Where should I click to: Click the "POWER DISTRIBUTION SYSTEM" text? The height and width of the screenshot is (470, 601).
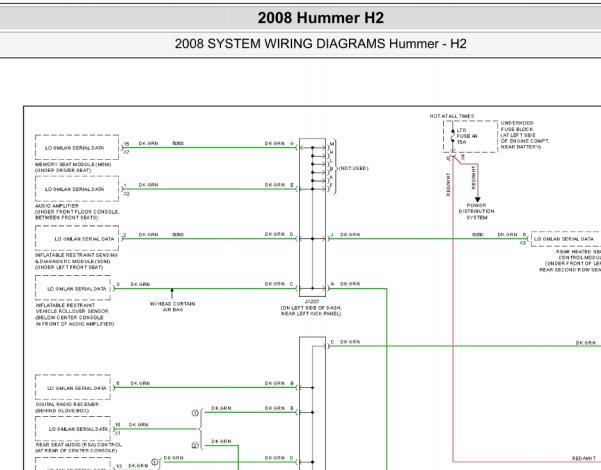(476, 211)
